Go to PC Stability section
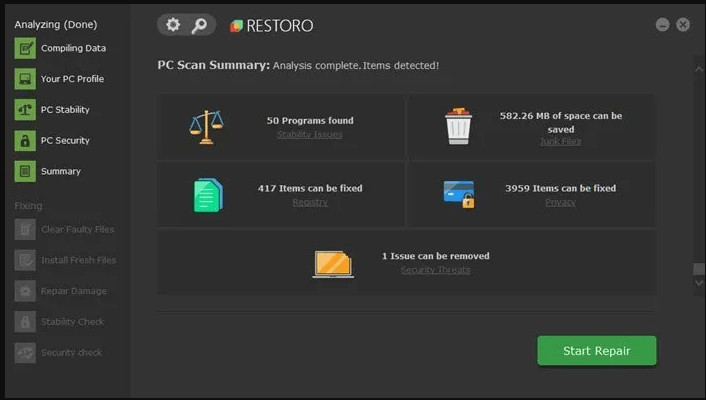 65,109
